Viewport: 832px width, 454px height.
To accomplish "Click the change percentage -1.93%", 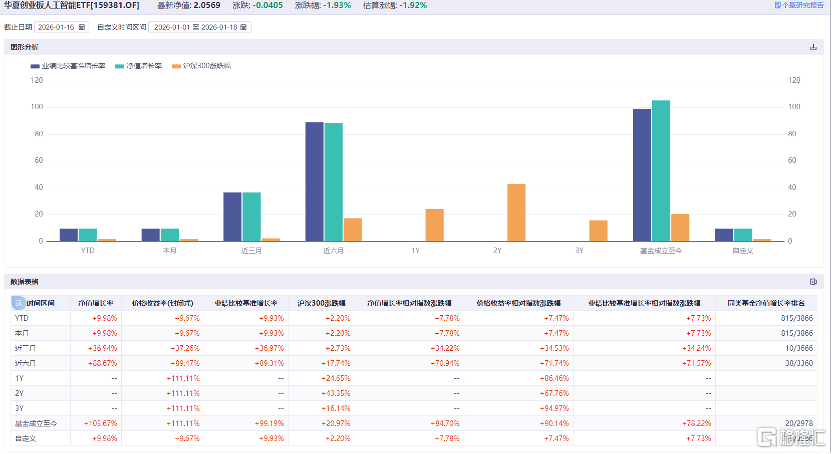I will pyautogui.click(x=339, y=5).
